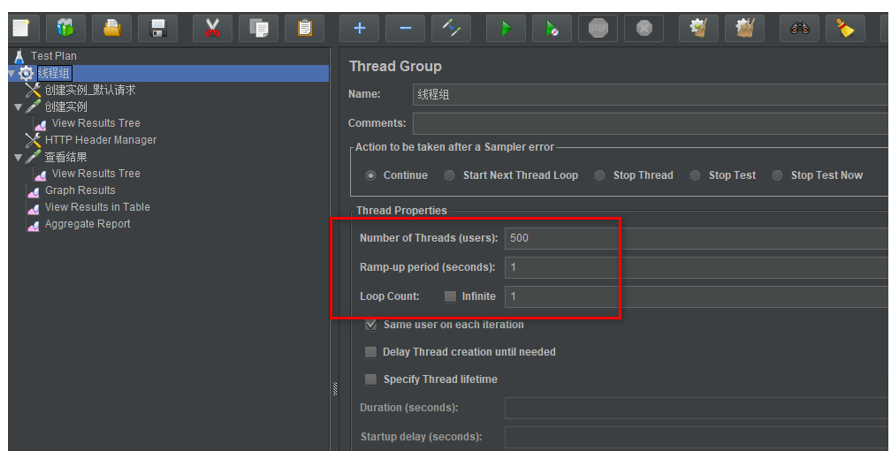
Task: Select the Test Plan node
Action: (53, 56)
